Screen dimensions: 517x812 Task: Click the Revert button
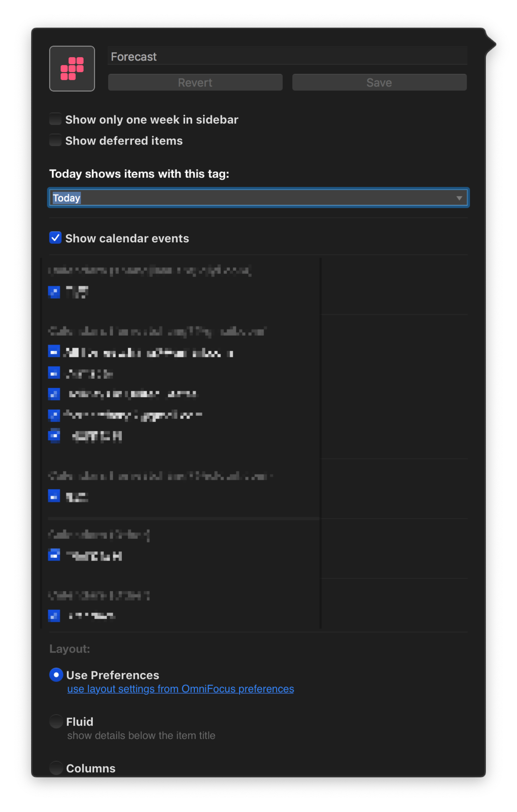click(x=195, y=82)
